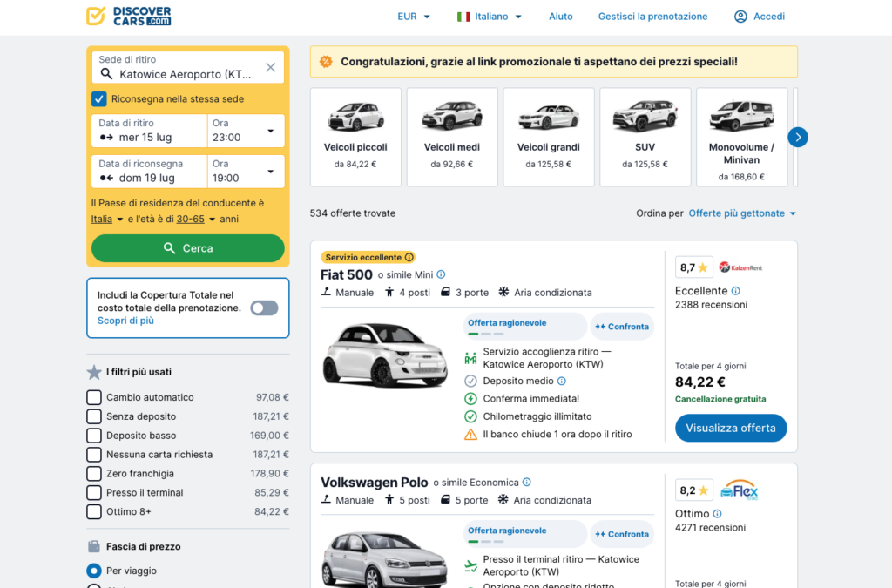
Task: Click the star icon of I filtri più usati
Action: (94, 372)
